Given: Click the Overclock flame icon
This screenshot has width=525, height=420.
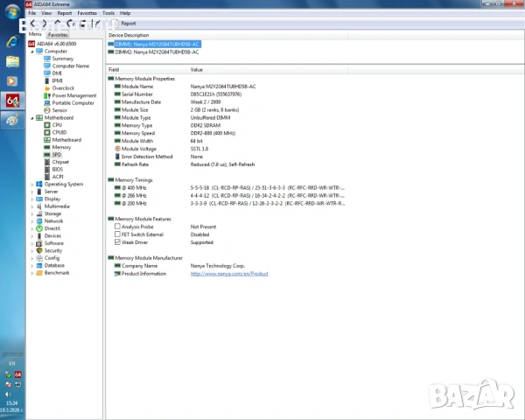Looking at the screenshot, I should click(46, 88).
